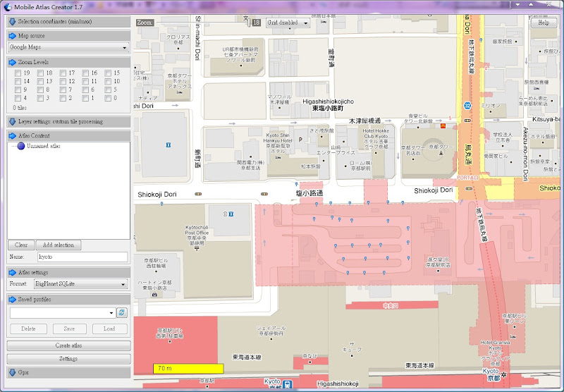Open the Settings button
The width and height of the screenshot is (564, 392).
click(x=68, y=359)
